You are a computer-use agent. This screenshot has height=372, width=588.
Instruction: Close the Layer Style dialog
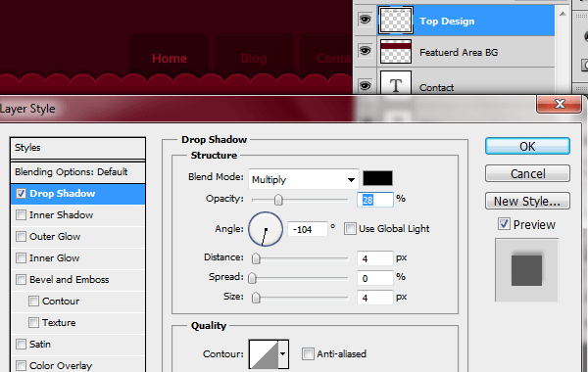coord(560,104)
